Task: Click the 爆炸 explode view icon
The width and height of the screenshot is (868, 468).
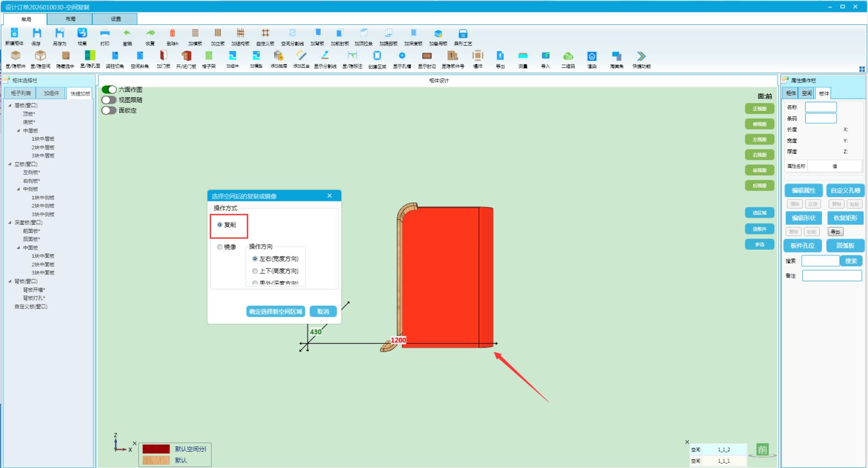Action: click(477, 56)
